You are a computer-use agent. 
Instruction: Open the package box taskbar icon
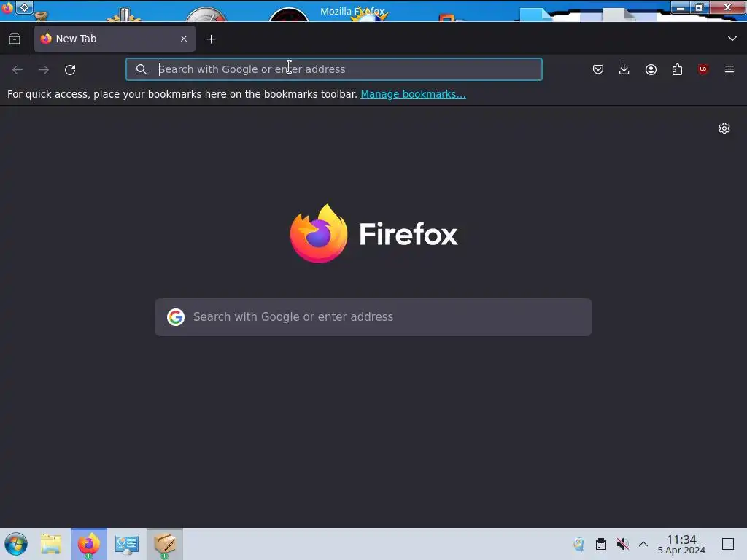coord(165,544)
